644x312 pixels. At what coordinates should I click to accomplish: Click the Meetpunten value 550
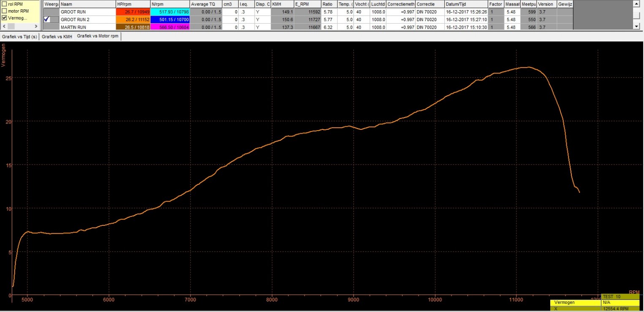pos(529,19)
